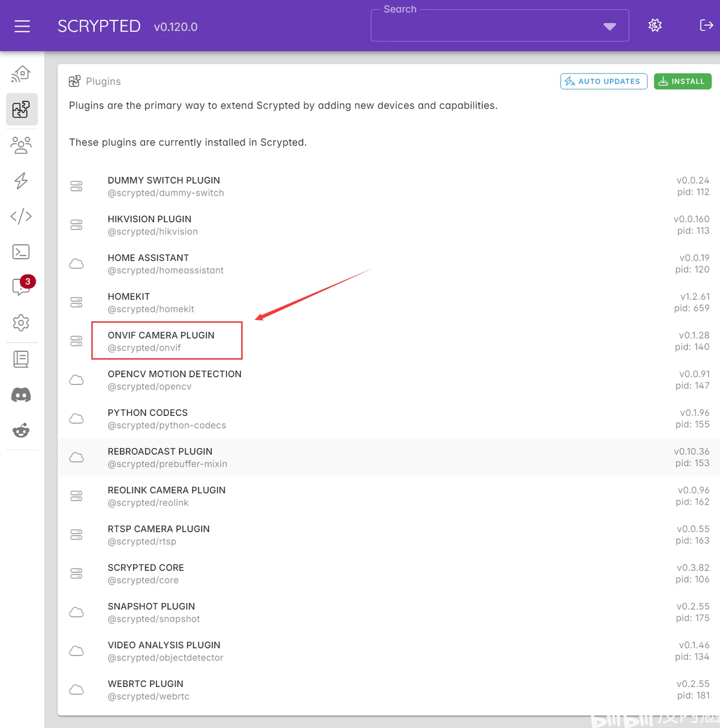Screen dimensions: 720x728
Task: Open notifications with the 3 badge
Action: click(21, 287)
